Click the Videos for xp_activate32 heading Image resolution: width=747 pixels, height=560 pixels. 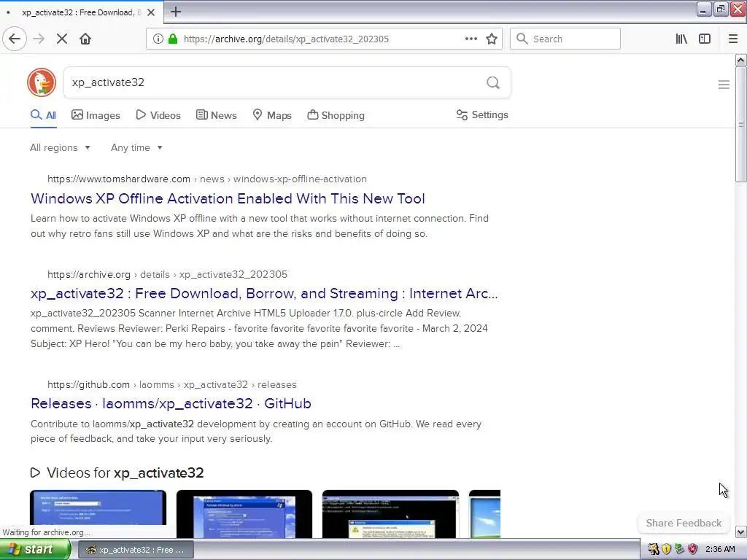click(x=125, y=472)
